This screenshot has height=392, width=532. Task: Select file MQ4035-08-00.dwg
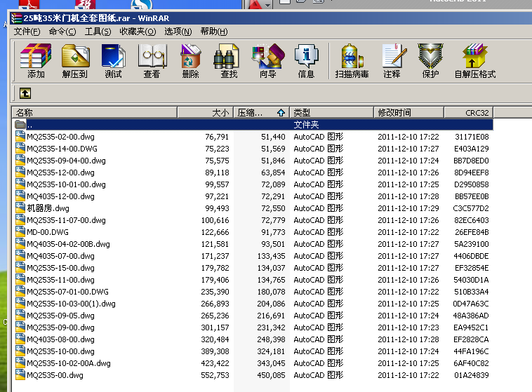point(254,339)
